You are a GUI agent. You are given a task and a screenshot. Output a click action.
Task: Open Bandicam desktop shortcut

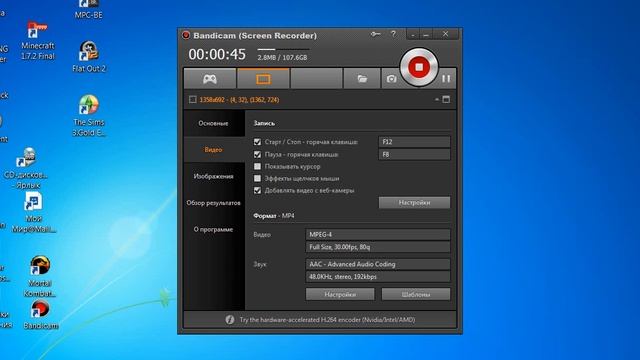40,315
